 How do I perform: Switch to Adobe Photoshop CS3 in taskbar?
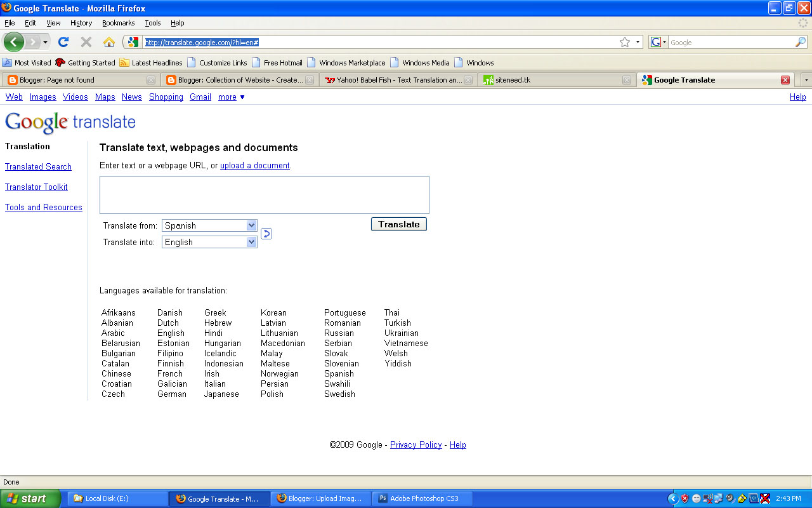coord(423,498)
